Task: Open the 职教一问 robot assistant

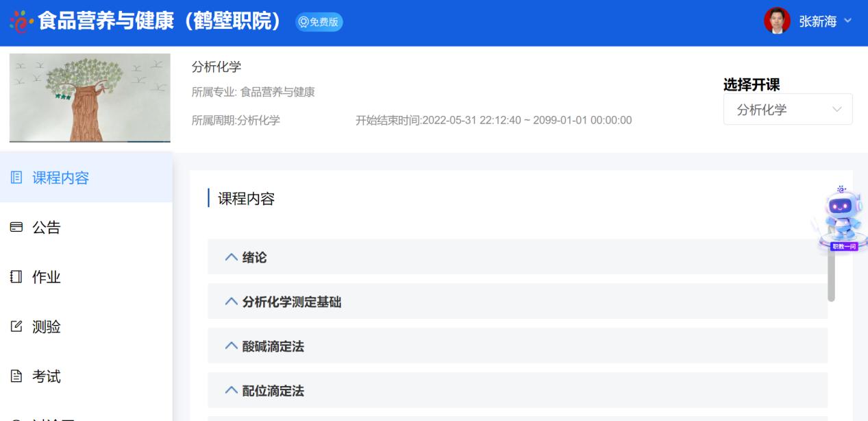Action: coord(843,219)
